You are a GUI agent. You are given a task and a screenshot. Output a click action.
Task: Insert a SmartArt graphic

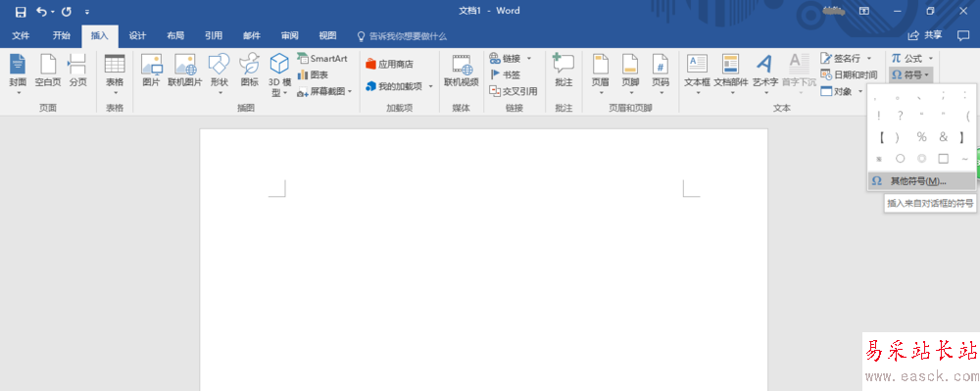[322, 58]
